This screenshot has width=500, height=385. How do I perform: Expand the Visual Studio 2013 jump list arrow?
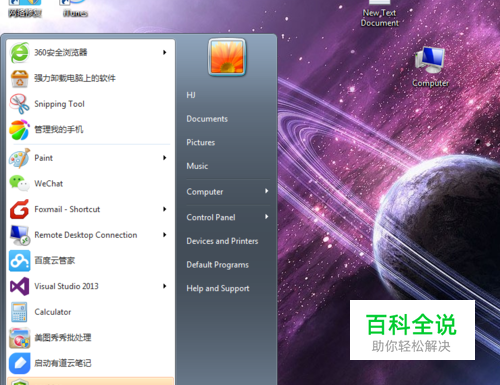[x=165, y=286]
